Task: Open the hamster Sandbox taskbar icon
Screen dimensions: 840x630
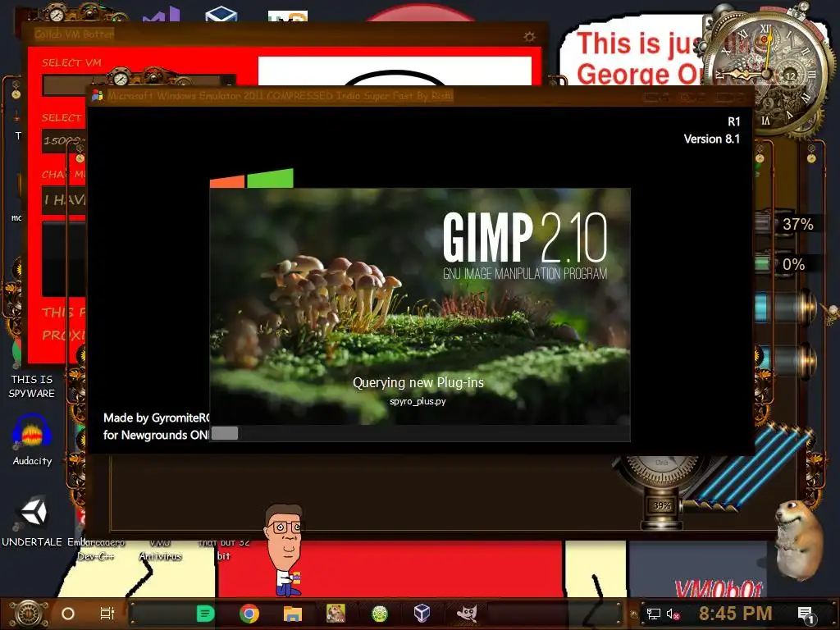Action: pos(336,614)
